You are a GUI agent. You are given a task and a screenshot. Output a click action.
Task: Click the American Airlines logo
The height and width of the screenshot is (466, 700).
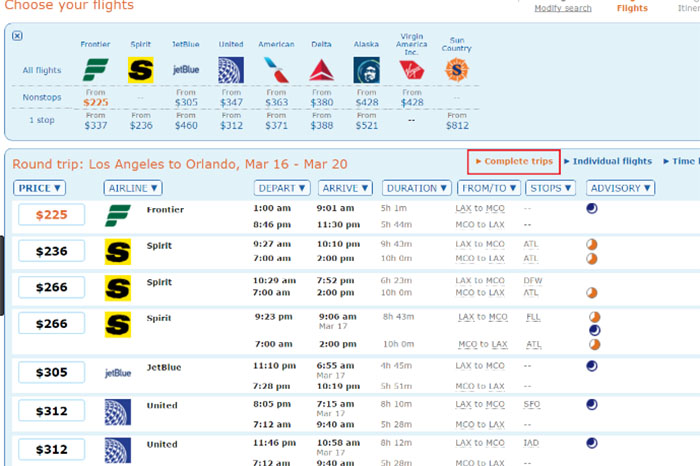[x=276, y=69]
